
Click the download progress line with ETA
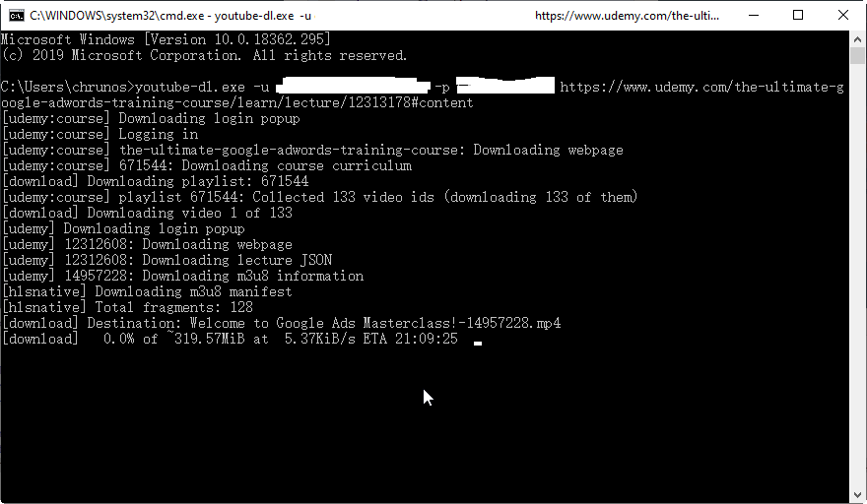(x=230, y=339)
